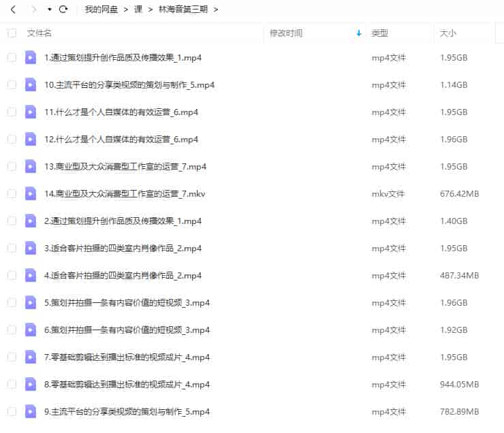The height and width of the screenshot is (433, 504).
Task: Click the 1.14GB size value
Action: [454, 85]
